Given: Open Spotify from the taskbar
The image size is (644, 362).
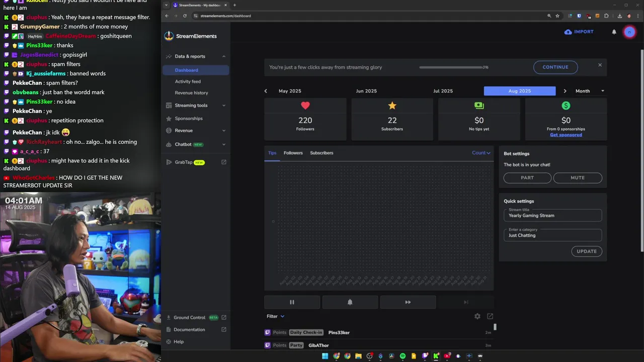Looking at the screenshot, I should click(403, 356).
